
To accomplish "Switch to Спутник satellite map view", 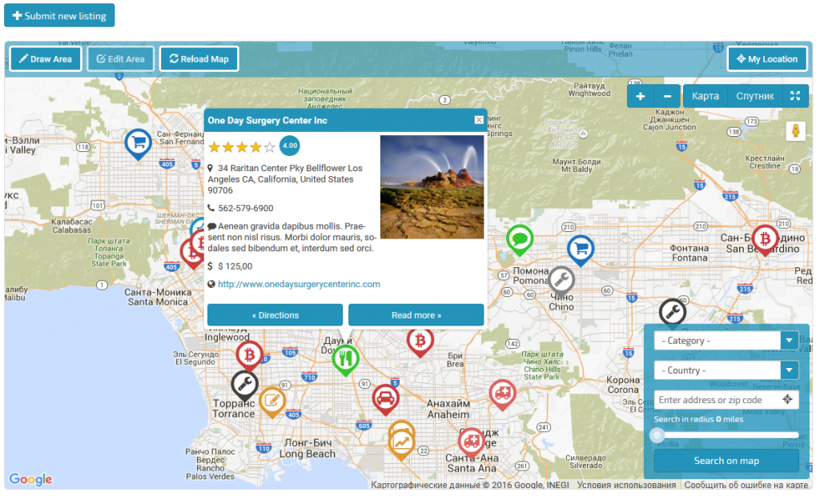I will pyautogui.click(x=755, y=96).
